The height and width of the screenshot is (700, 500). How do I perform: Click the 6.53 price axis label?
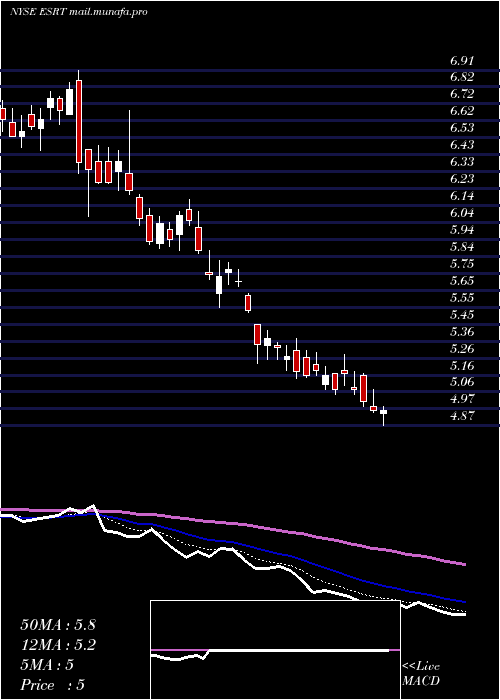462,129
